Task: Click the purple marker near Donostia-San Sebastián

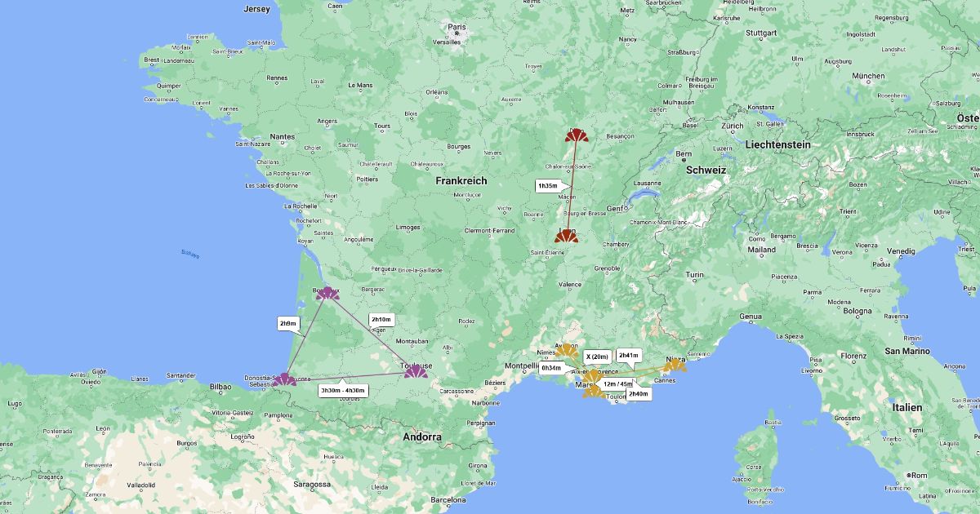Action: [284, 379]
